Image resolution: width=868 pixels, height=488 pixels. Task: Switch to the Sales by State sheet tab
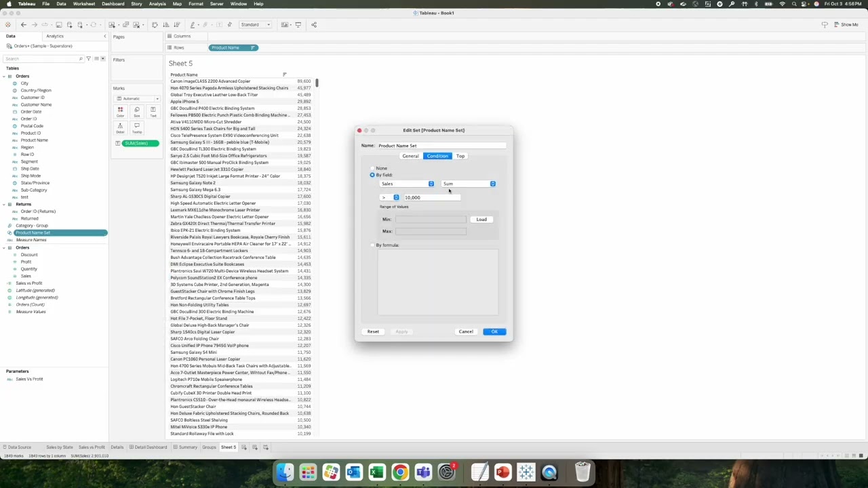tap(60, 447)
